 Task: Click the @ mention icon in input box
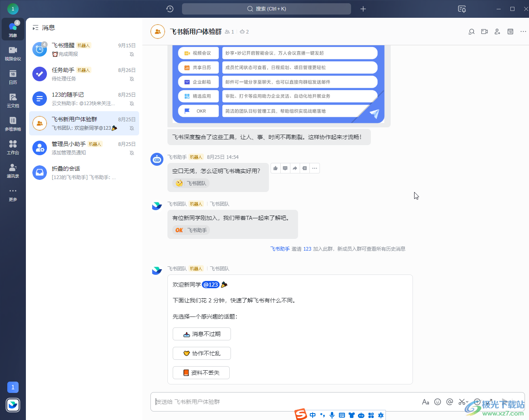[x=450, y=402]
